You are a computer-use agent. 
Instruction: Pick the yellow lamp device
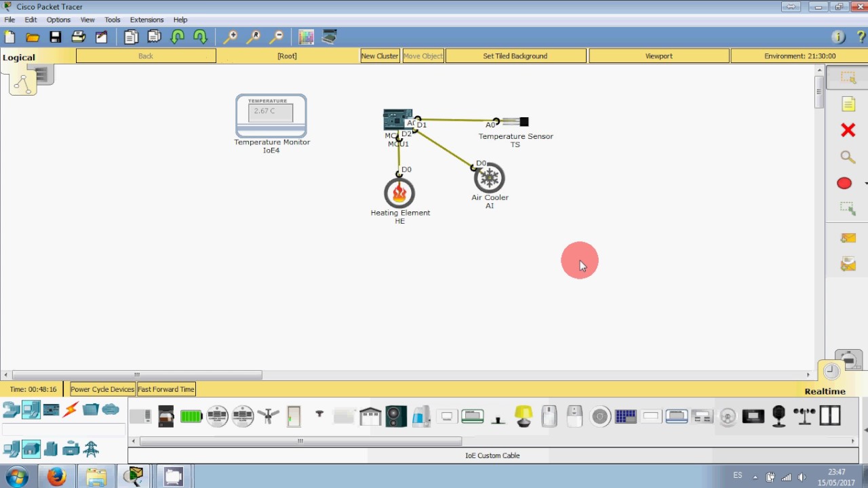coord(524,416)
